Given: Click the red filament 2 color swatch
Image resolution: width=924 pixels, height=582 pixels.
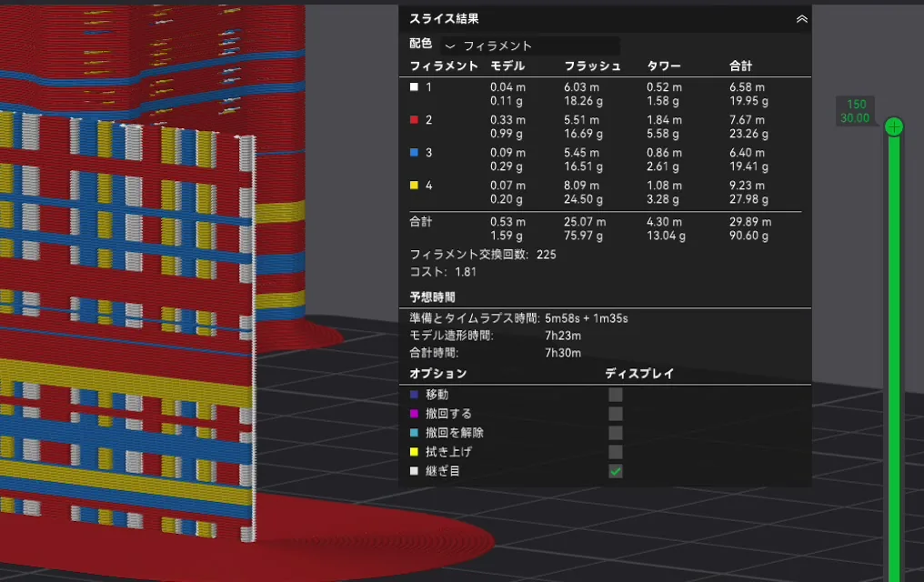Looking at the screenshot, I should 415,119.
